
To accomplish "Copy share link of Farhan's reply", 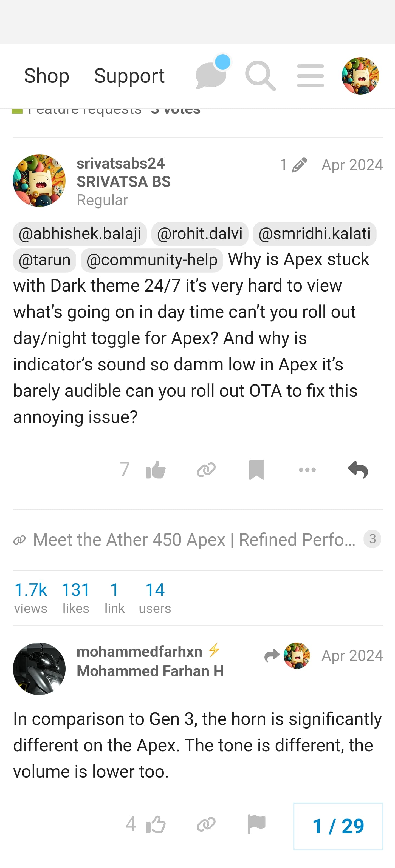I will point(206,824).
